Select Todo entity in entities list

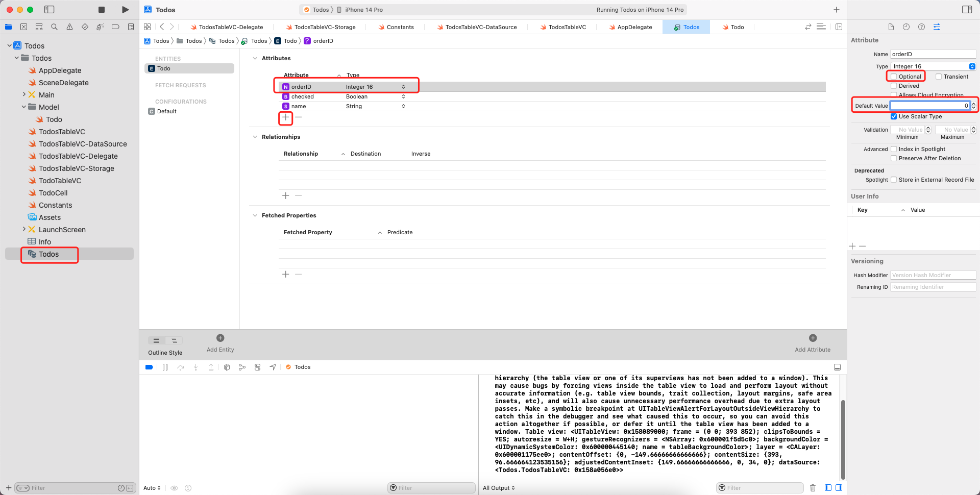point(189,68)
